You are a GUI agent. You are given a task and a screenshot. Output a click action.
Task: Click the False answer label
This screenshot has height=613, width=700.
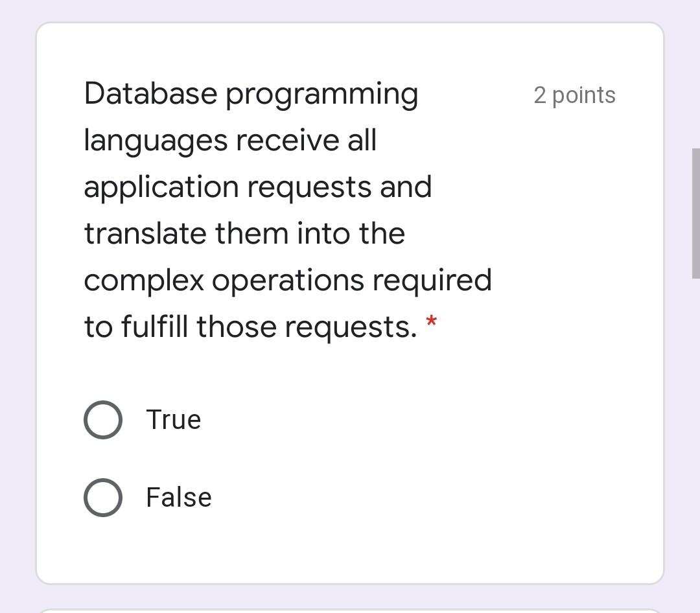[x=178, y=498]
